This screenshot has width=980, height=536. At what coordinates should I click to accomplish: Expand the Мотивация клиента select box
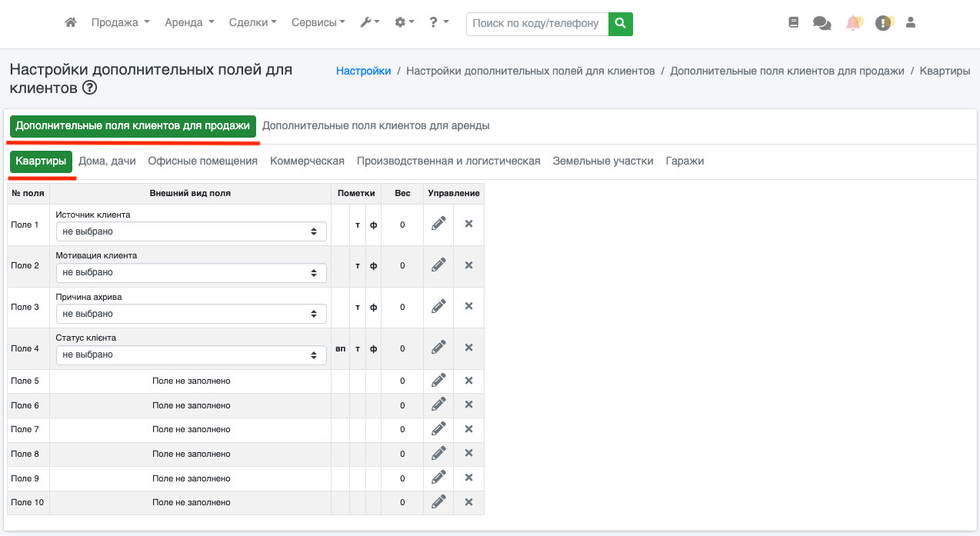point(191,272)
